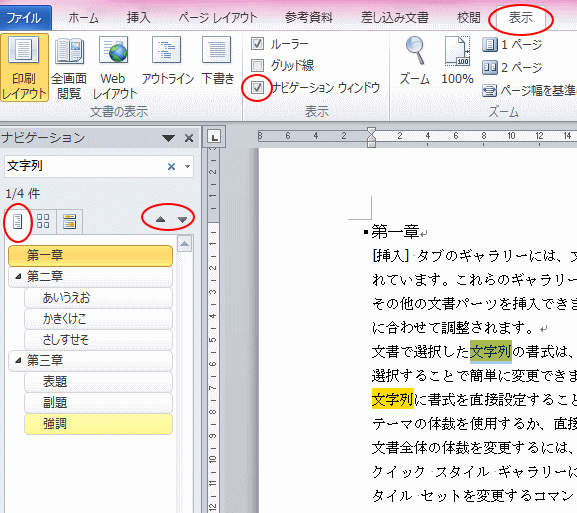The image size is (577, 513).
Task: Select the 表示 tab
Action: coord(521,18)
